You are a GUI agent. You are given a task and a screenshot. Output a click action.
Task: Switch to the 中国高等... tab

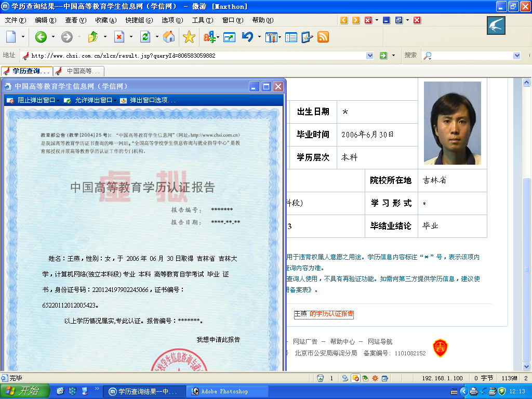click(x=79, y=71)
